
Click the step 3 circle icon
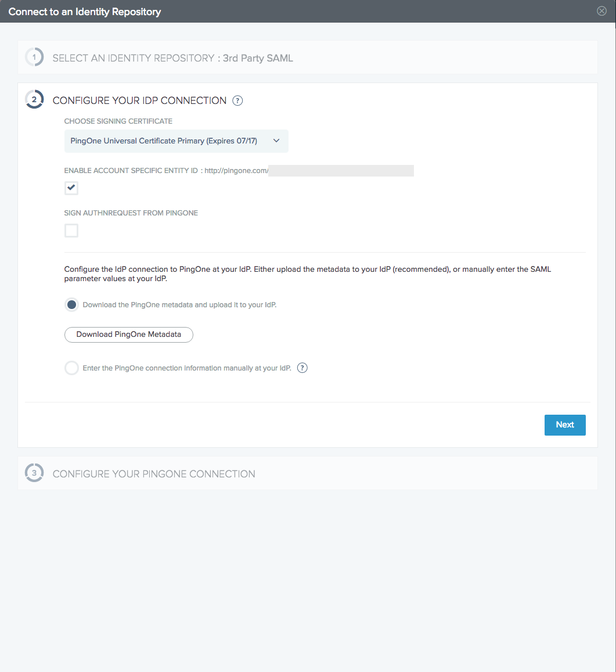click(x=34, y=473)
